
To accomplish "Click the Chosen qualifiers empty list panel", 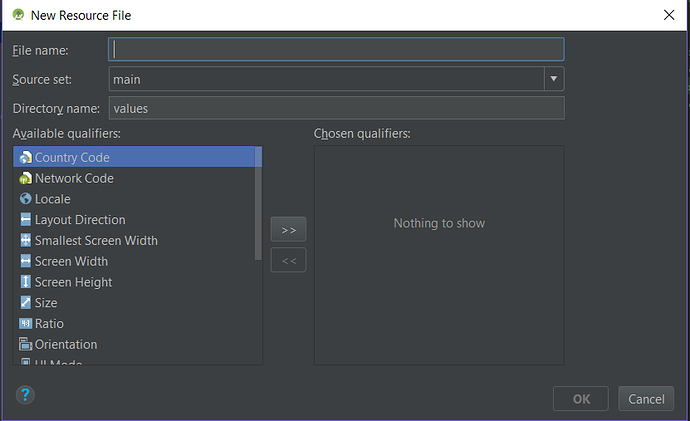I will [439, 255].
